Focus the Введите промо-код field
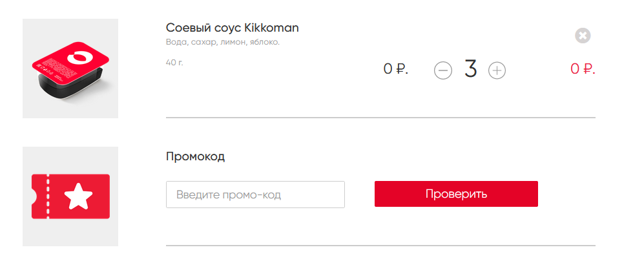The image size is (644, 254). click(255, 195)
